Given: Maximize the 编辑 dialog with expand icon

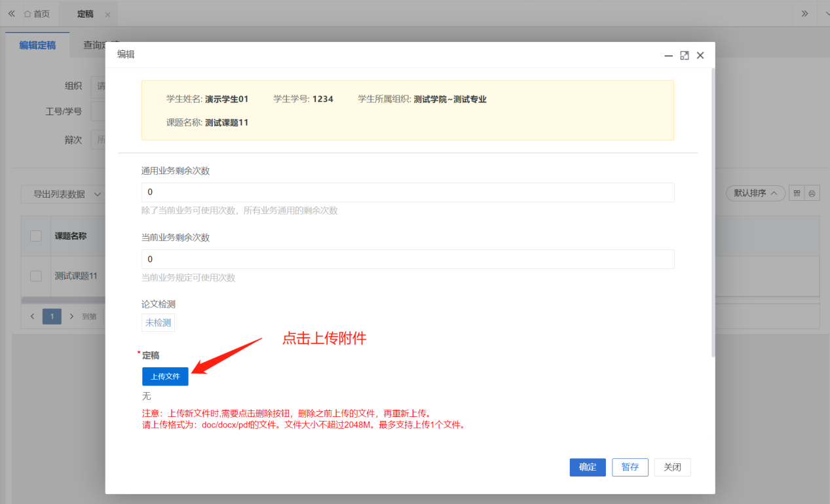Looking at the screenshot, I should 685,56.
